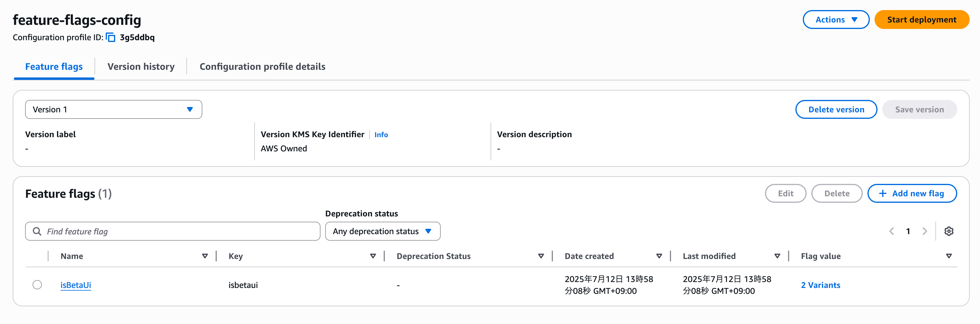The image size is (980, 324).
Task: Sort by Last modified column arrow
Action: tap(777, 256)
